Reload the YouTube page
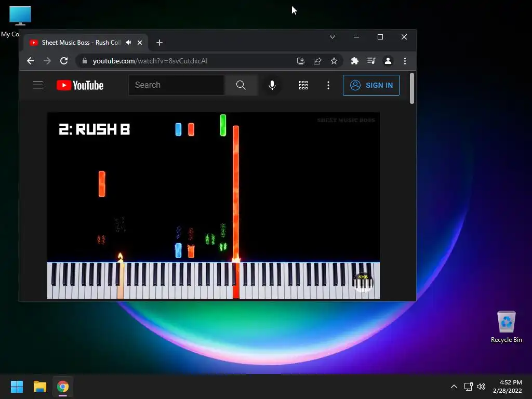 tap(64, 61)
